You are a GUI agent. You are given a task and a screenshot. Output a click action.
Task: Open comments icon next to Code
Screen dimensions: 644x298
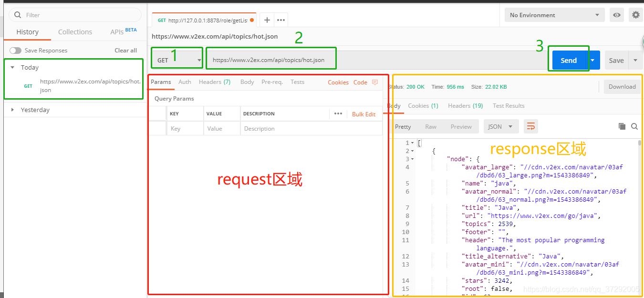click(375, 82)
